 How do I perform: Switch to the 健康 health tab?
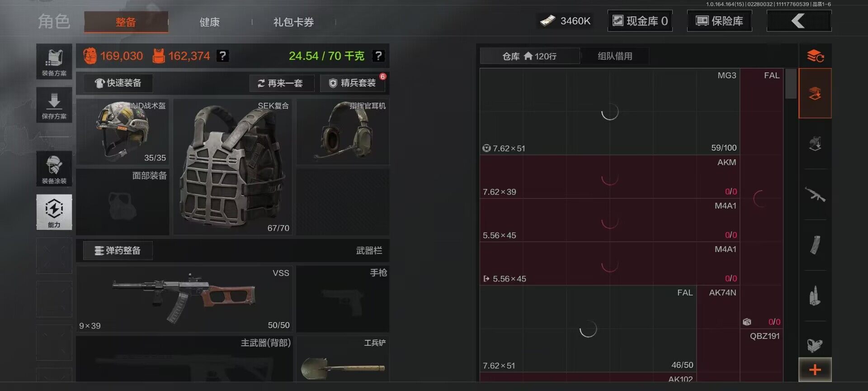[210, 22]
